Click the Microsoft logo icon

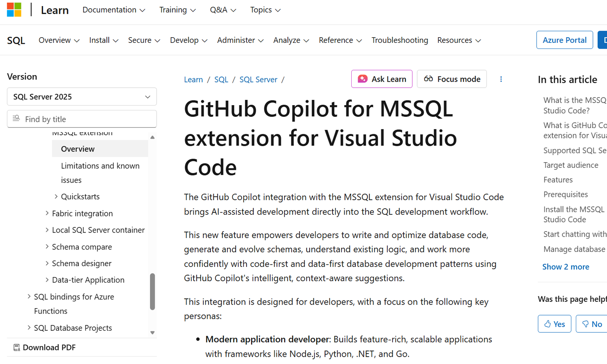pos(14,10)
